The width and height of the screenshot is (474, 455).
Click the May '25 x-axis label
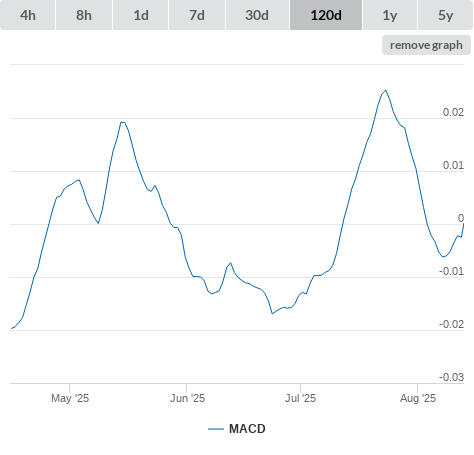click(70, 398)
